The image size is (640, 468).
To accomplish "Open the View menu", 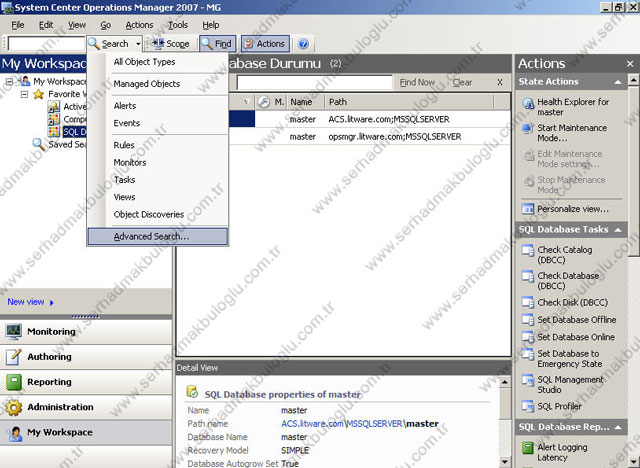I will coord(77,25).
